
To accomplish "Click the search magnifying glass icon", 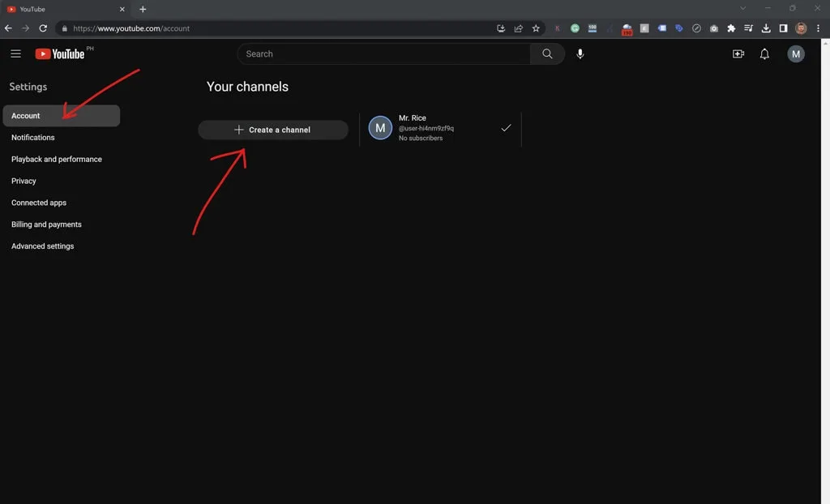I will point(547,53).
